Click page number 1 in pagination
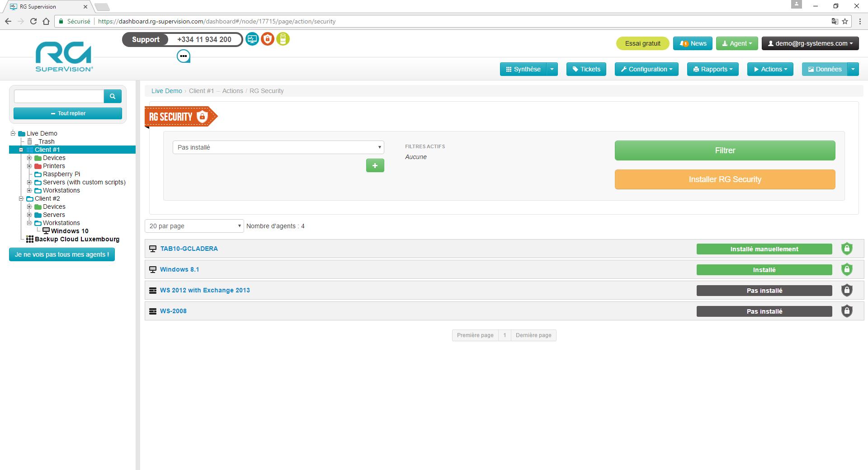The image size is (868, 470). pos(505,335)
